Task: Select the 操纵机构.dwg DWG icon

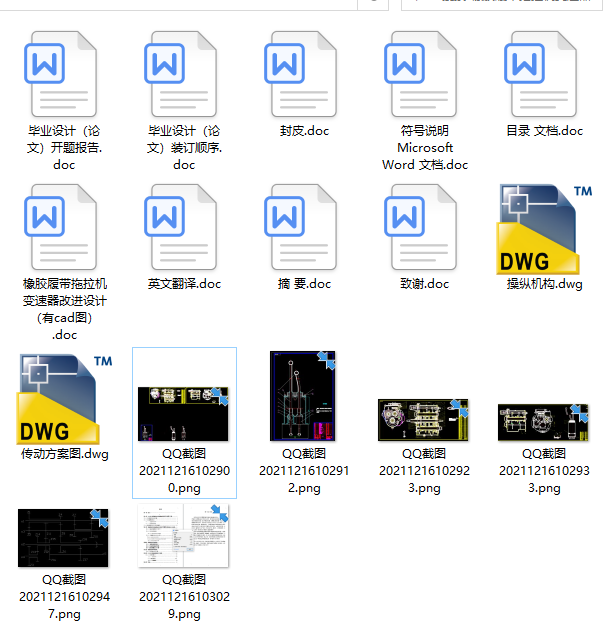Action: pyautogui.click(x=544, y=229)
